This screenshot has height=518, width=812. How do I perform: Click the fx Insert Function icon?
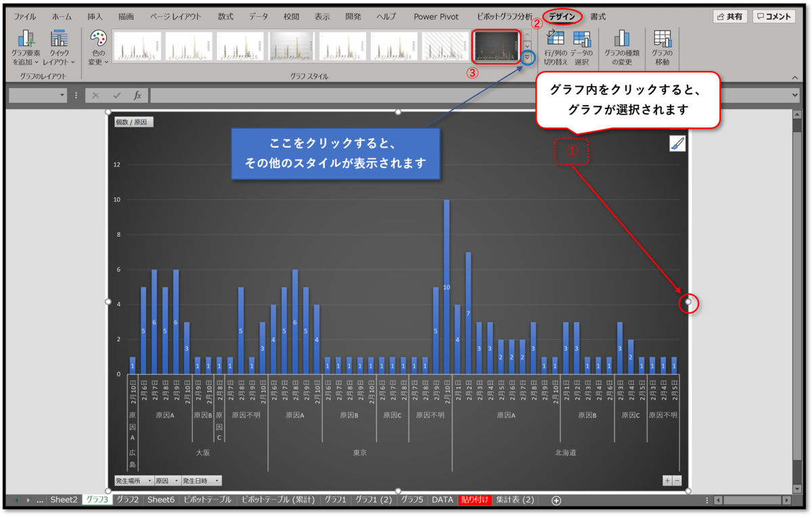pyautogui.click(x=138, y=95)
